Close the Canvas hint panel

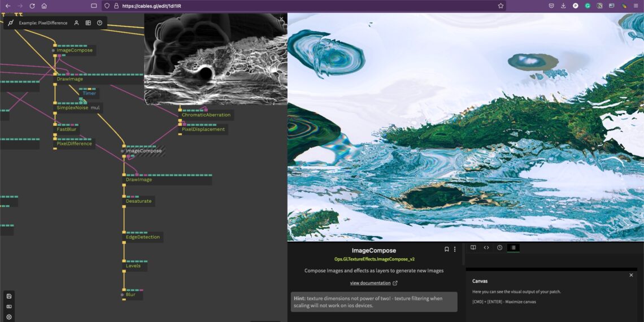point(631,275)
